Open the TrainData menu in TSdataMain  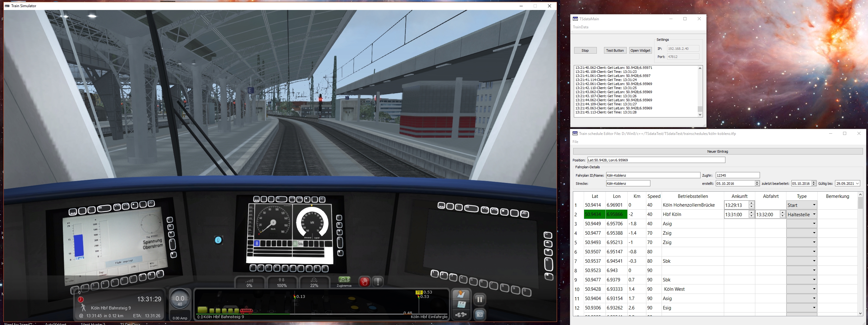pyautogui.click(x=580, y=27)
